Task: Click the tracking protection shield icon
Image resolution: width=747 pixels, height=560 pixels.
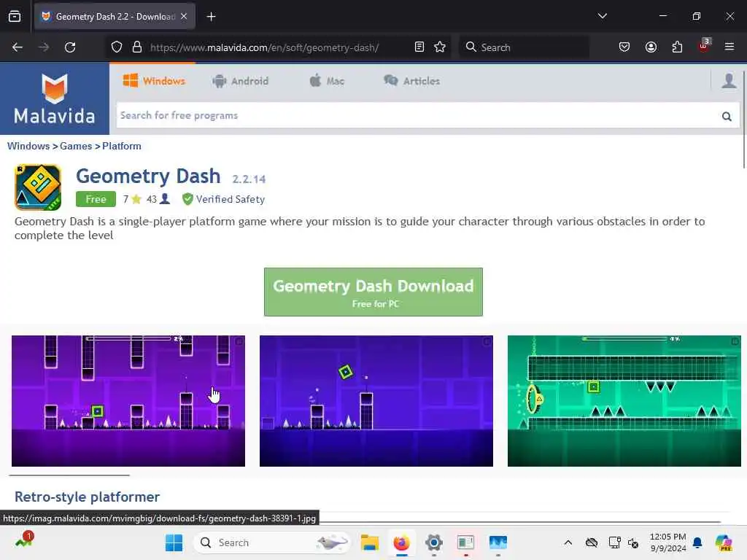Action: click(x=117, y=47)
